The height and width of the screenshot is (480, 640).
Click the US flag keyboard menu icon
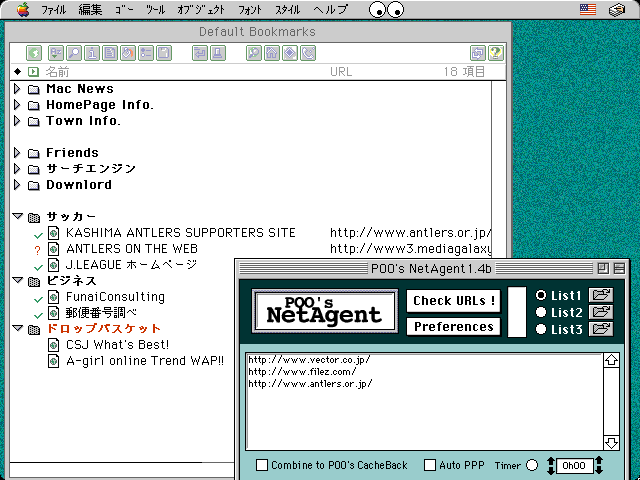point(588,9)
